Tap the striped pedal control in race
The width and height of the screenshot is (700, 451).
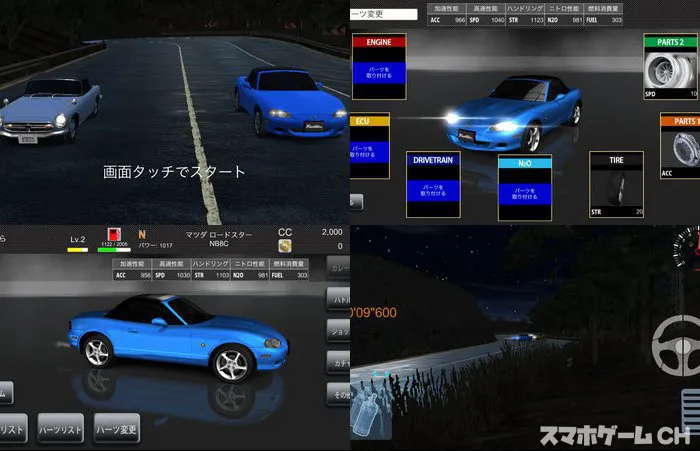tap(691, 410)
